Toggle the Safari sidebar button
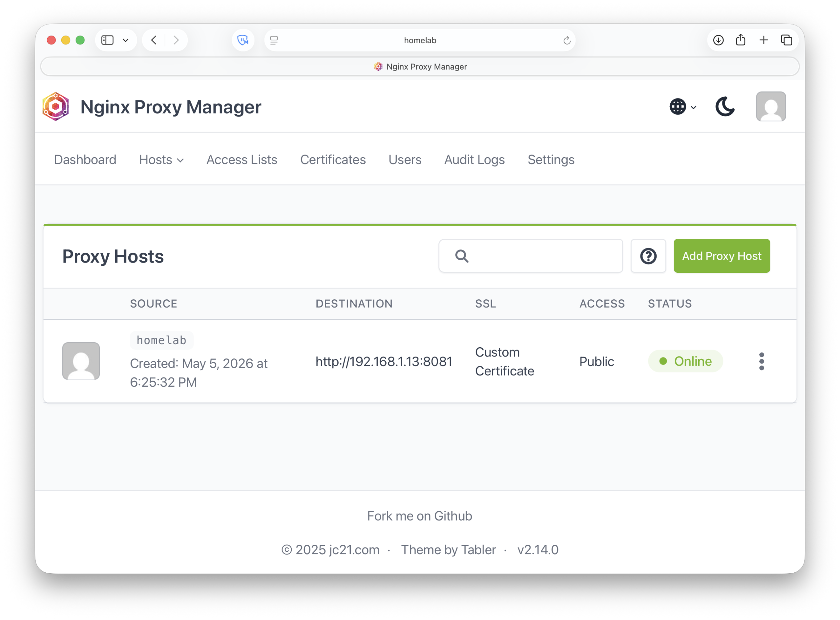The width and height of the screenshot is (840, 620). pyautogui.click(x=108, y=40)
